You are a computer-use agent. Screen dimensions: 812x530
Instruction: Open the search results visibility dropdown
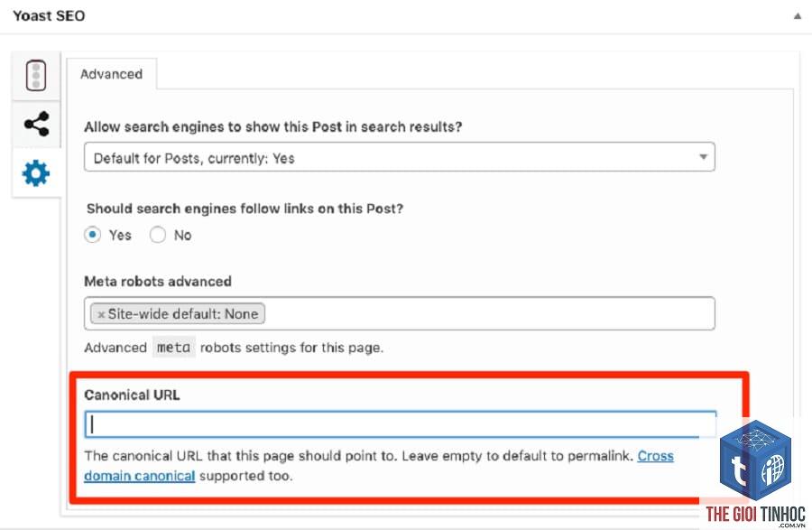tap(400, 157)
